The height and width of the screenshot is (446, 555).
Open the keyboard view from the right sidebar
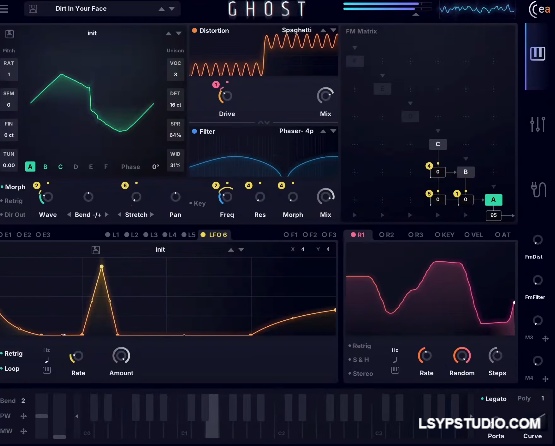tap(537, 54)
